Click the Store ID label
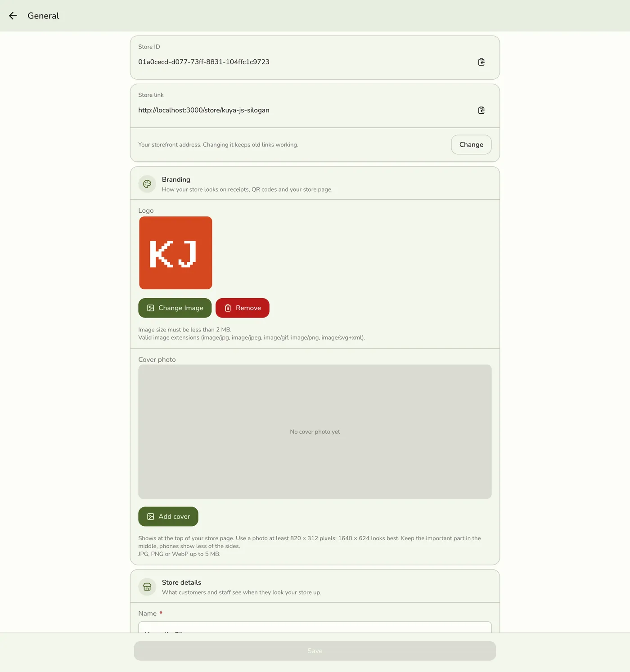This screenshot has width=630, height=672. pyautogui.click(x=149, y=47)
